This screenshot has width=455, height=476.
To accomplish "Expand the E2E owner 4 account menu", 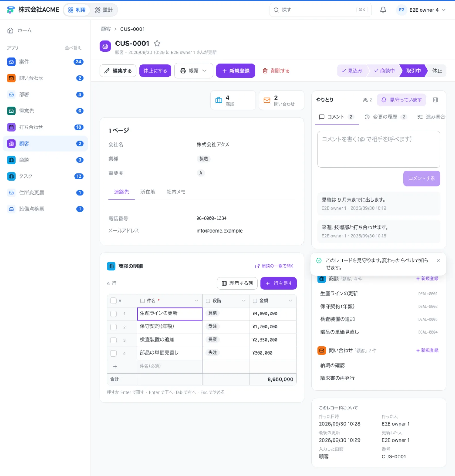I will tap(421, 10).
